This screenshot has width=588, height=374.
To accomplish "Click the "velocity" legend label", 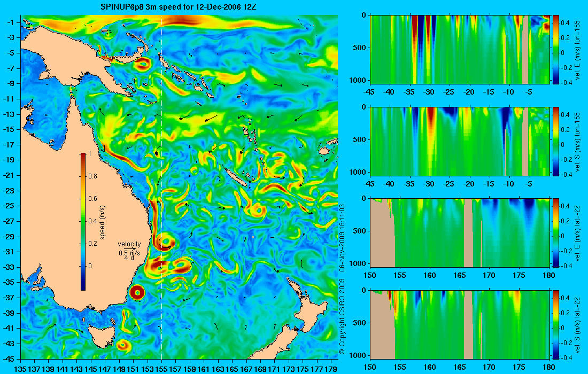I will (129, 244).
